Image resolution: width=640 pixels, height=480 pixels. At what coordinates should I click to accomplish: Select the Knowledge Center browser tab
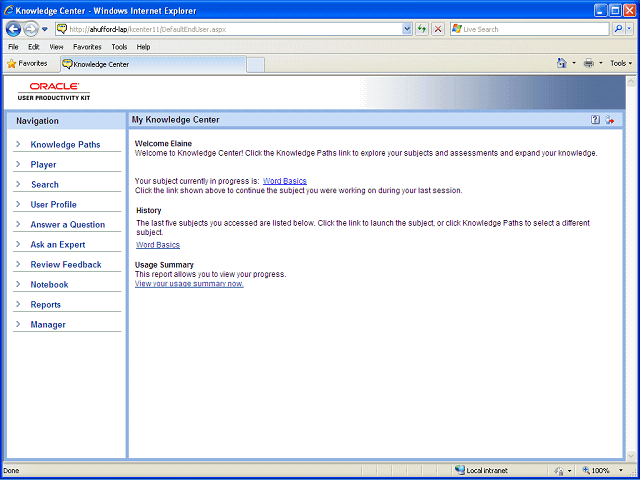(x=153, y=64)
